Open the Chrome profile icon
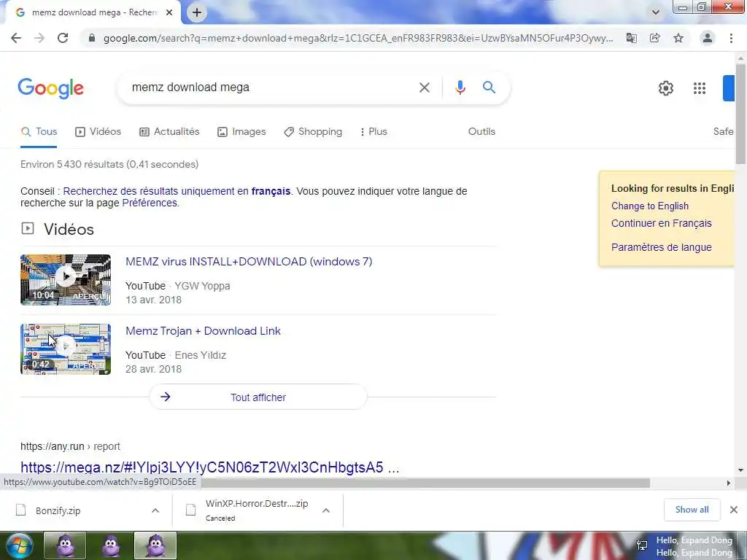The image size is (747, 560). click(708, 38)
